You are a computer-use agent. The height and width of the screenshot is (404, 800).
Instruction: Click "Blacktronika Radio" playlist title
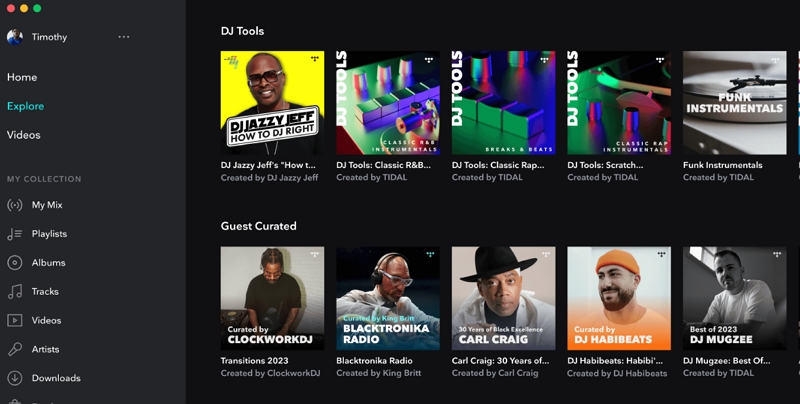coord(374,361)
